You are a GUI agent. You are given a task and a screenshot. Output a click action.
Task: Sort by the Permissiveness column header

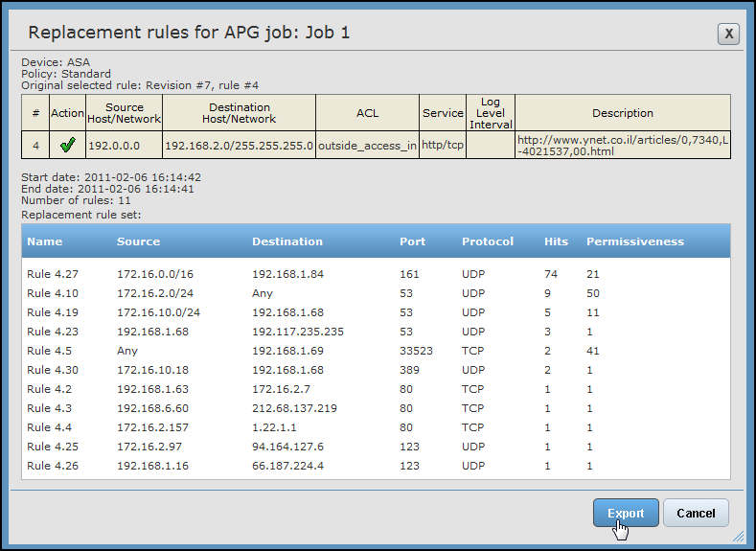pos(634,241)
